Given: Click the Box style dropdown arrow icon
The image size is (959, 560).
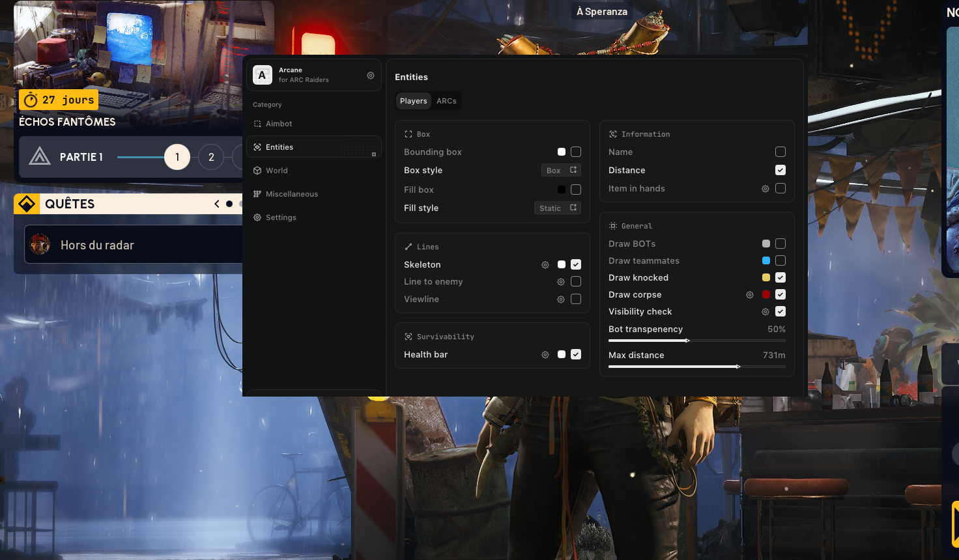Looking at the screenshot, I should pyautogui.click(x=573, y=170).
